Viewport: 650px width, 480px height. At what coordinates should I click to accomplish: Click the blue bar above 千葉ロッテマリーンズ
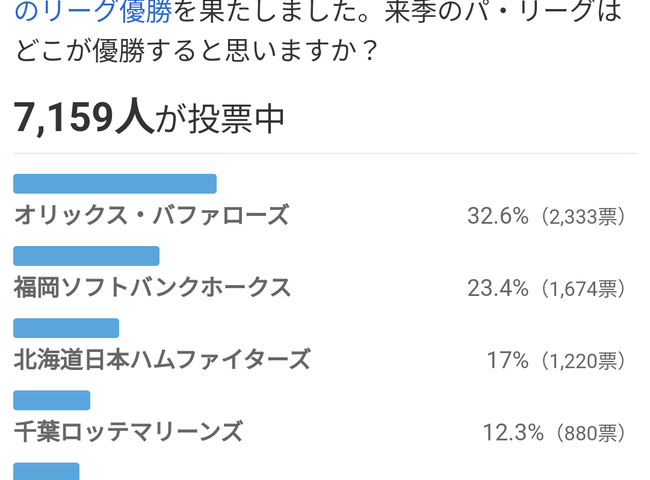coord(51,400)
